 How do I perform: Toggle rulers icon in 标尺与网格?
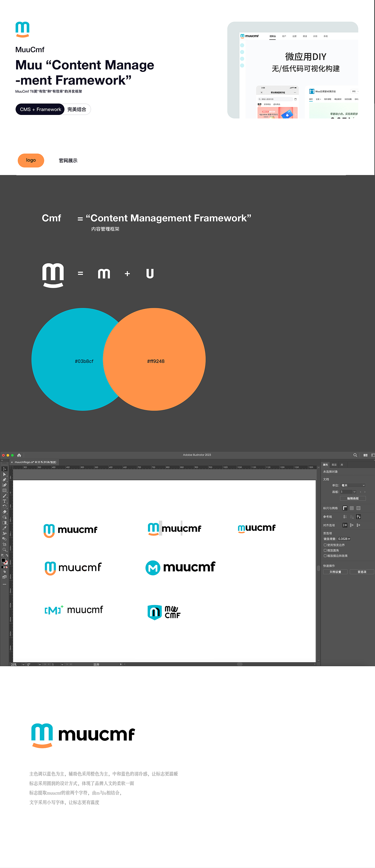click(345, 508)
